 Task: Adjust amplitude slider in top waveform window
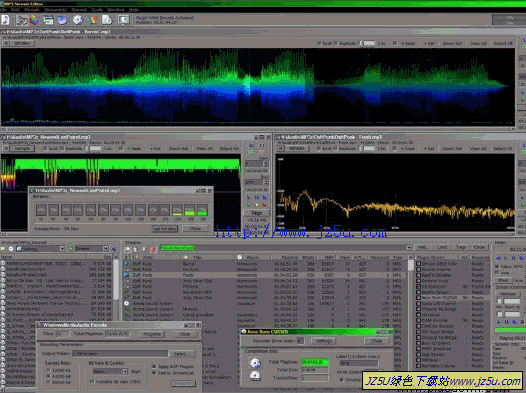(368, 43)
